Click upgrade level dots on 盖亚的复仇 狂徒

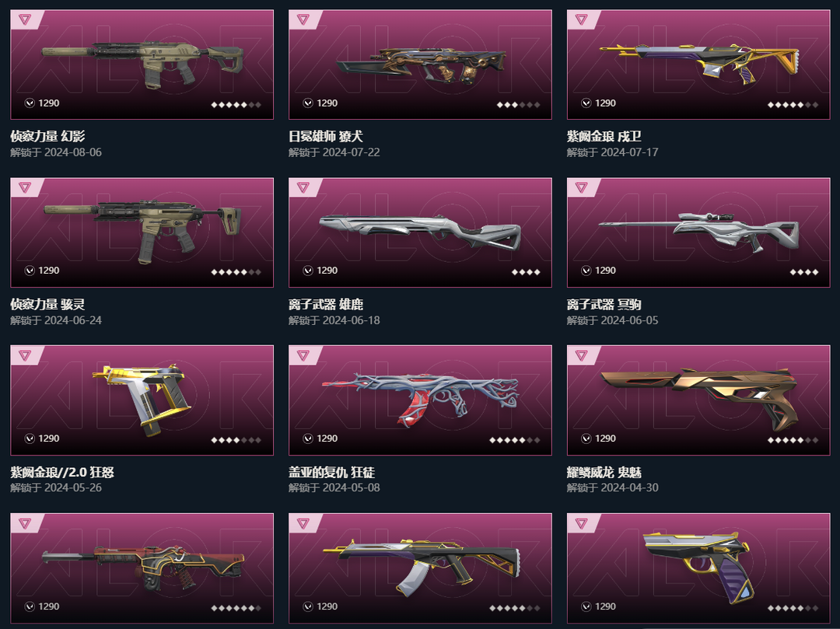pyautogui.click(x=515, y=440)
